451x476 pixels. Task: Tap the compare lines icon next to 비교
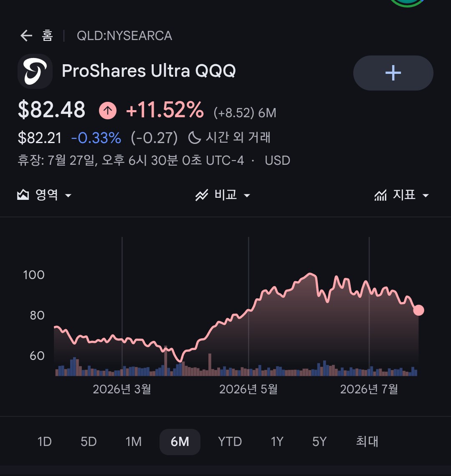click(x=202, y=195)
